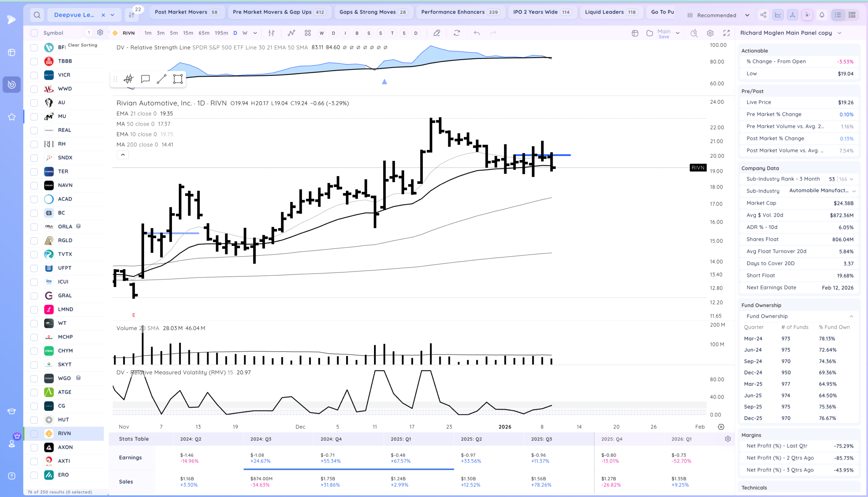Refresh the chart data
Image resolution: width=868 pixels, height=497 pixels.
coord(457,33)
